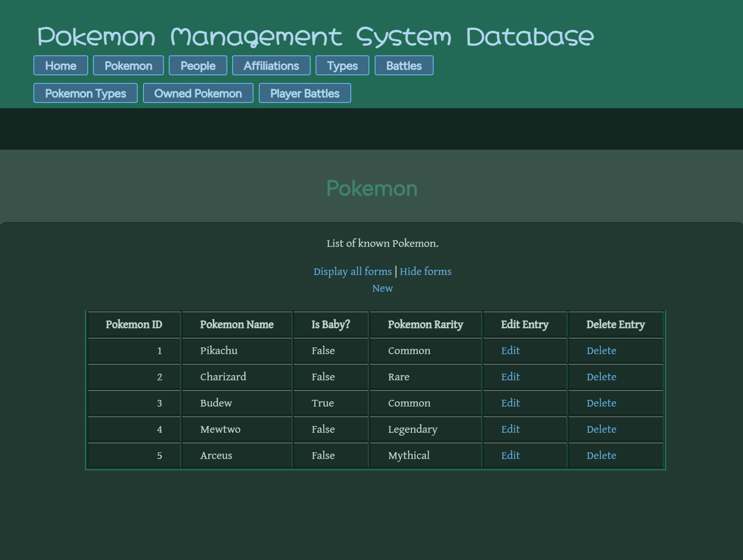Click Display all forms link
This screenshot has width=743, height=560.
(x=353, y=272)
